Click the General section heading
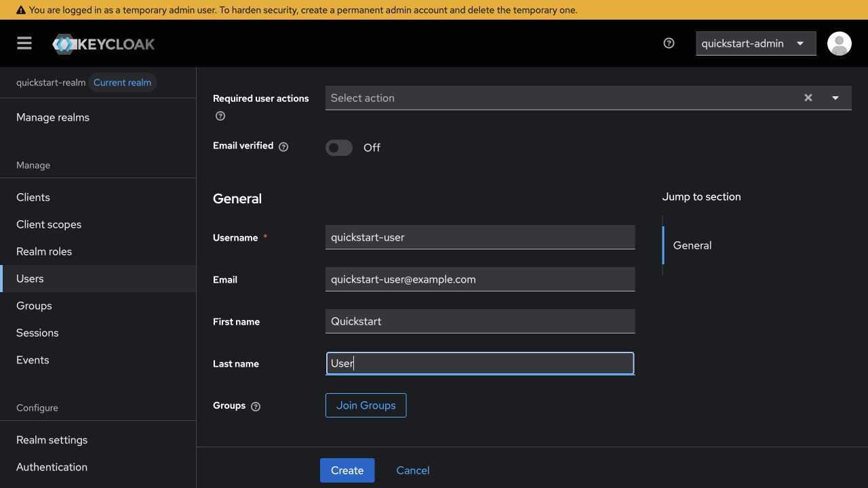The image size is (868, 488). (x=237, y=199)
